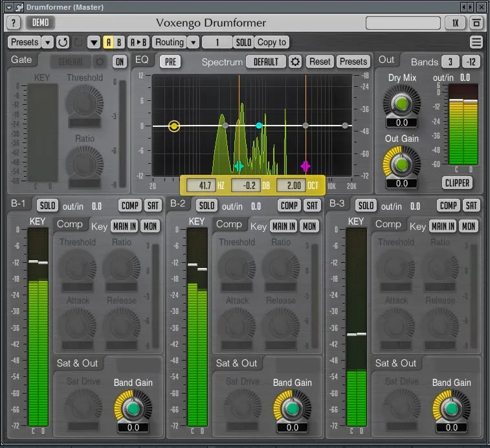
Task: Open the Spectrum DEFAULT mode selector
Action: tap(265, 62)
